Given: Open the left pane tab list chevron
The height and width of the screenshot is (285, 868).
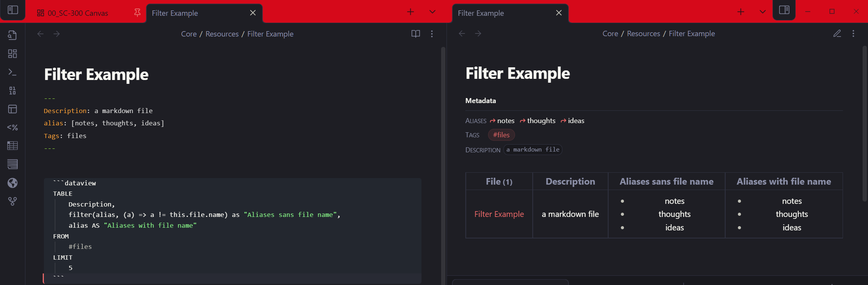Looking at the screenshot, I should coord(433,12).
